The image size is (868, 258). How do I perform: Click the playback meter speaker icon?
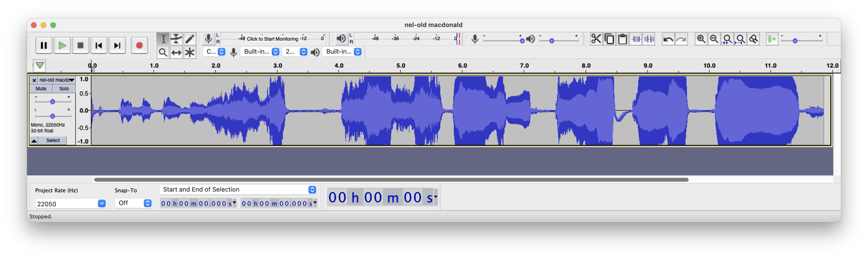pos(341,39)
